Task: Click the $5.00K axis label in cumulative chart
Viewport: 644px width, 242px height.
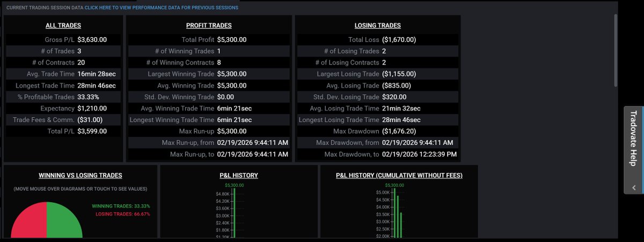Action: tap(383, 192)
